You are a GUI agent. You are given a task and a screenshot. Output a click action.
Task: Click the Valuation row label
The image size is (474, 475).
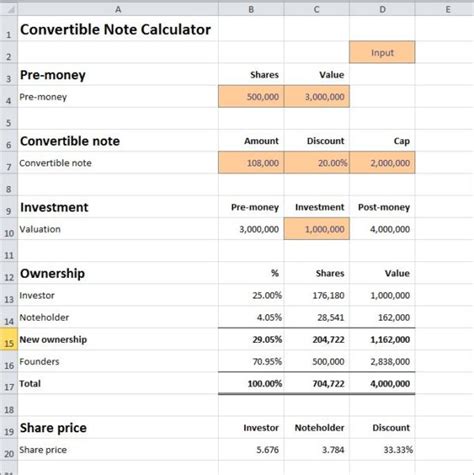(40, 229)
